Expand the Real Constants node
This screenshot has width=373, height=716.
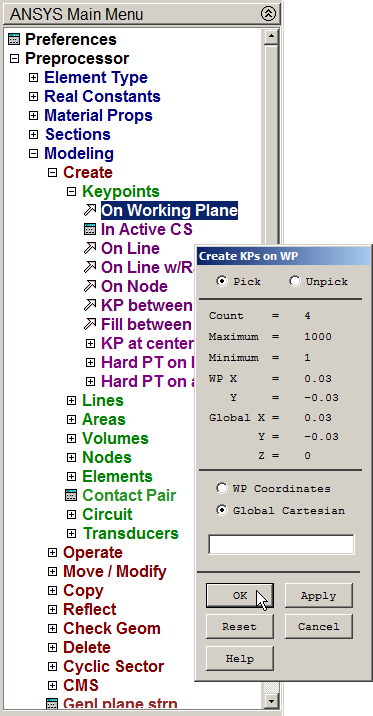(x=33, y=96)
